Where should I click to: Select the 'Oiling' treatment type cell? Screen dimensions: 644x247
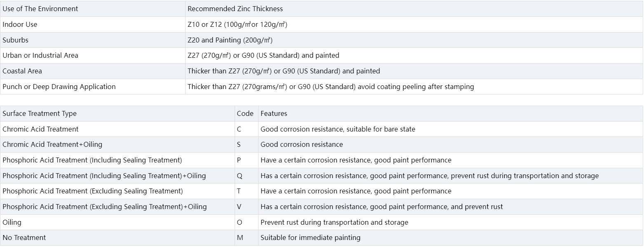12,222
